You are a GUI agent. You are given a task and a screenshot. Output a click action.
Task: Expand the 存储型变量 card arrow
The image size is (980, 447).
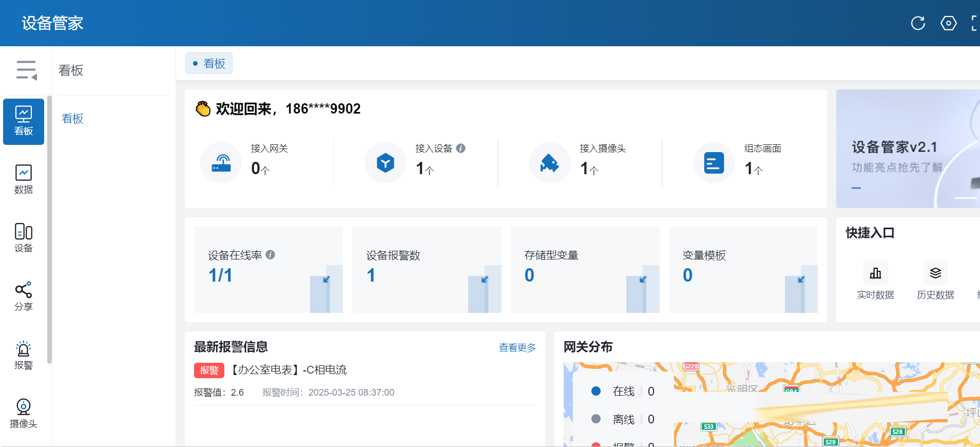pos(643,280)
